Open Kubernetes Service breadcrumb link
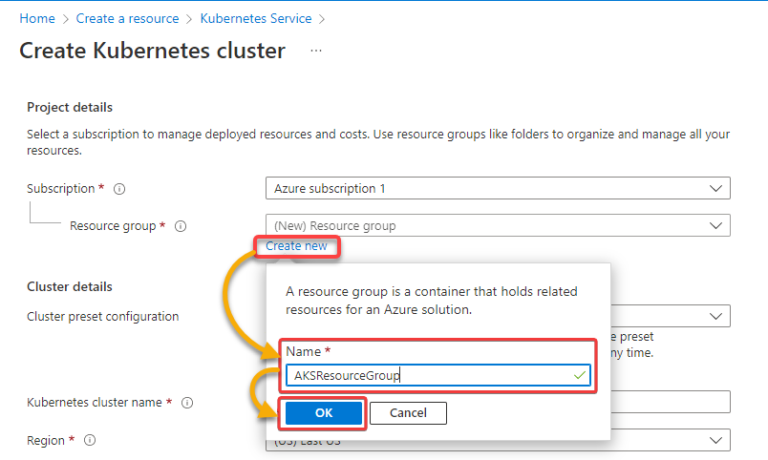Image resolution: width=768 pixels, height=460 pixels. pyautogui.click(x=256, y=19)
